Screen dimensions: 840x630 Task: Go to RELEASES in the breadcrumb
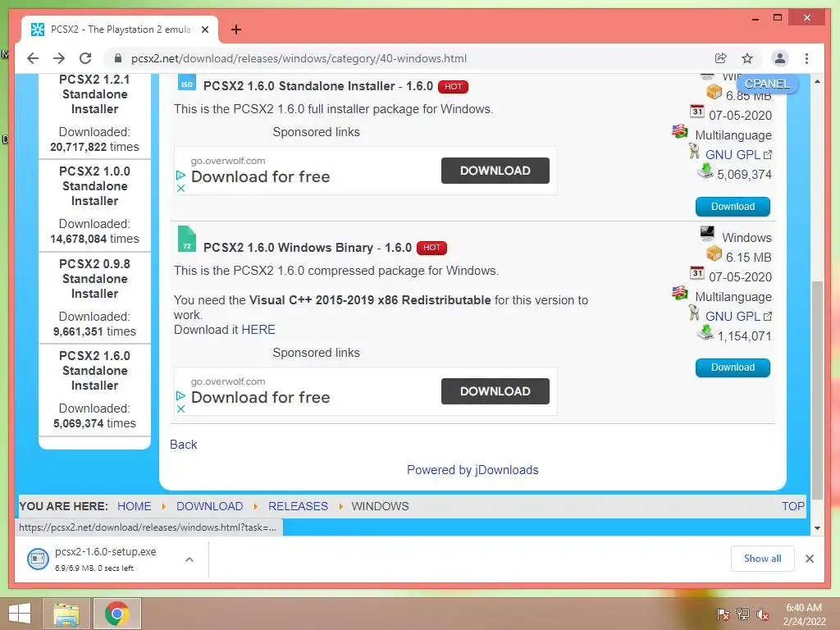[x=298, y=506]
